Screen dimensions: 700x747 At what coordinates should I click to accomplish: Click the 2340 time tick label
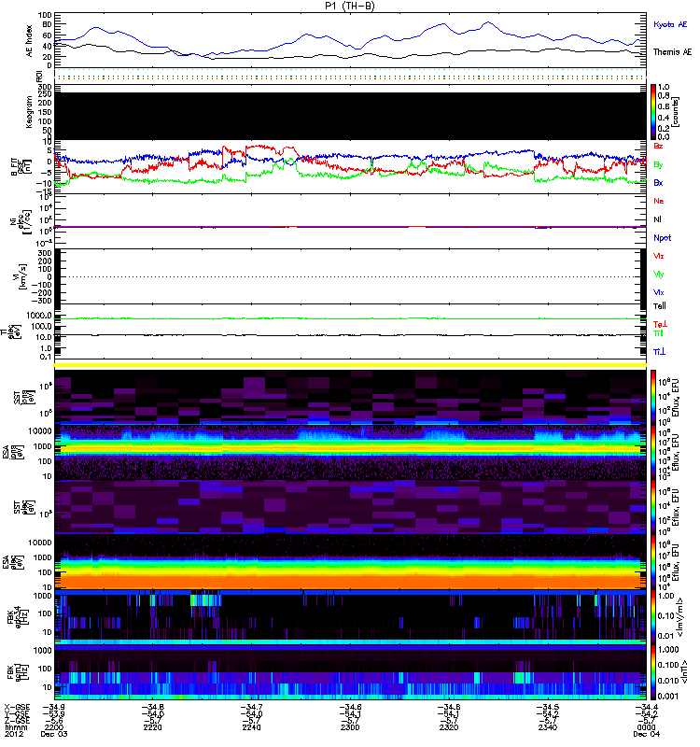pyautogui.click(x=548, y=727)
